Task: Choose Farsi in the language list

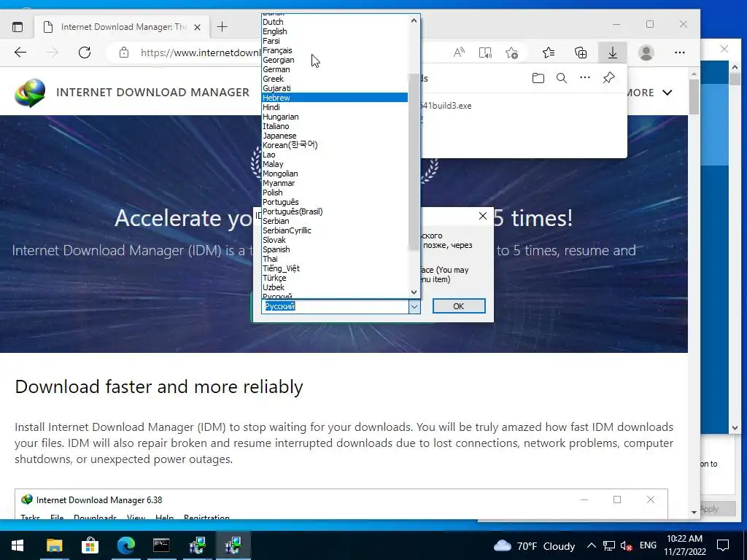Action: [x=335, y=41]
